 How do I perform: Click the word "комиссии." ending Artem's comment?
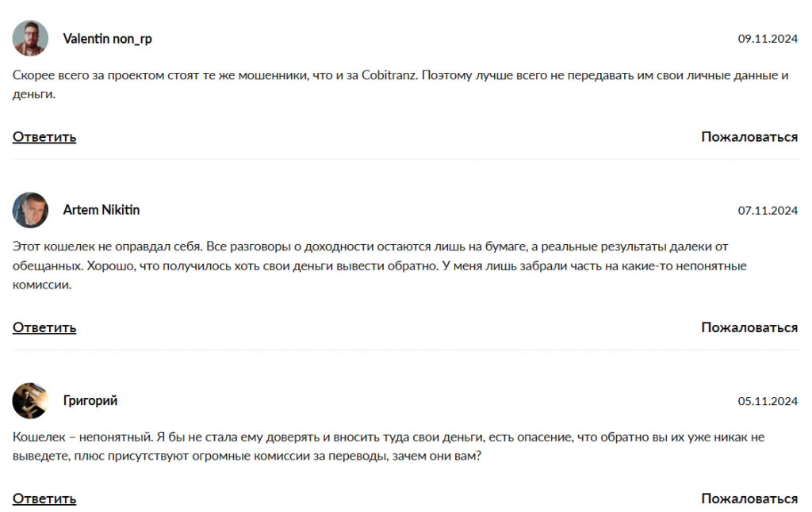43,285
